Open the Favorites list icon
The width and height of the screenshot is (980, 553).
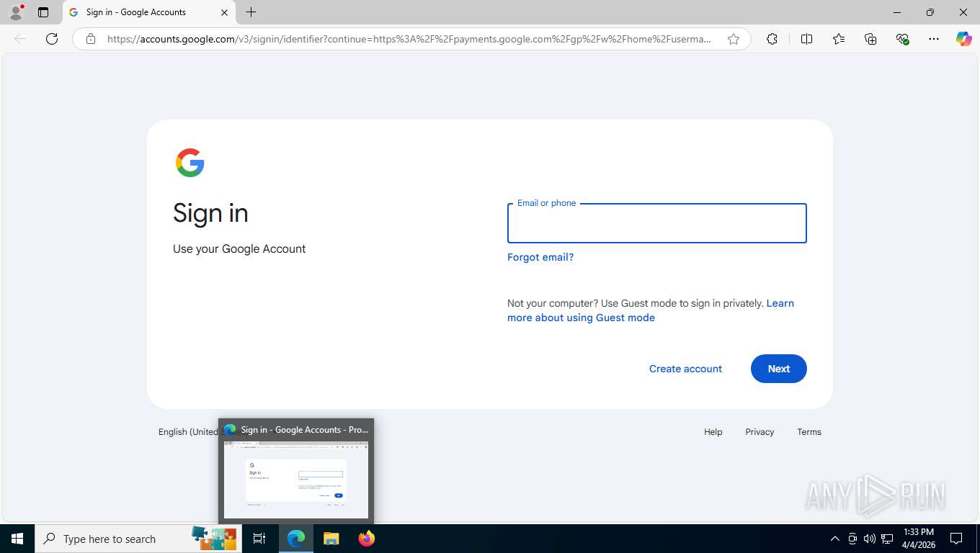839,39
